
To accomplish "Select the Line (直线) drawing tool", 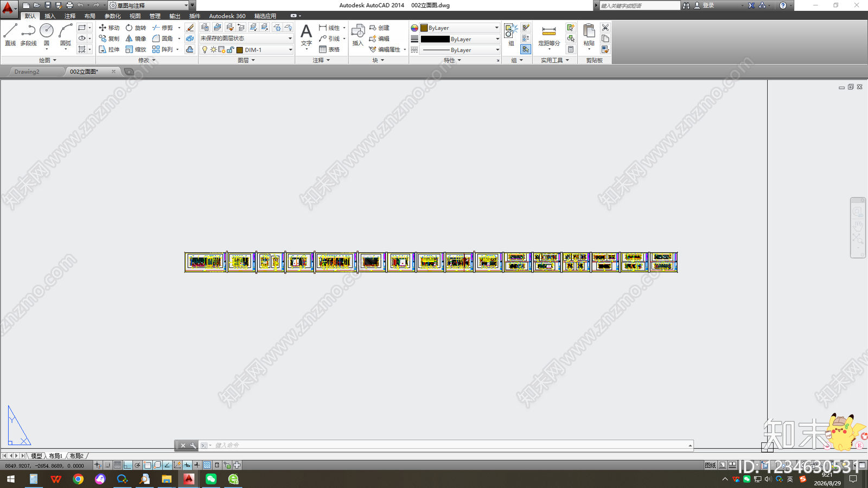I will pyautogui.click(x=10, y=35).
